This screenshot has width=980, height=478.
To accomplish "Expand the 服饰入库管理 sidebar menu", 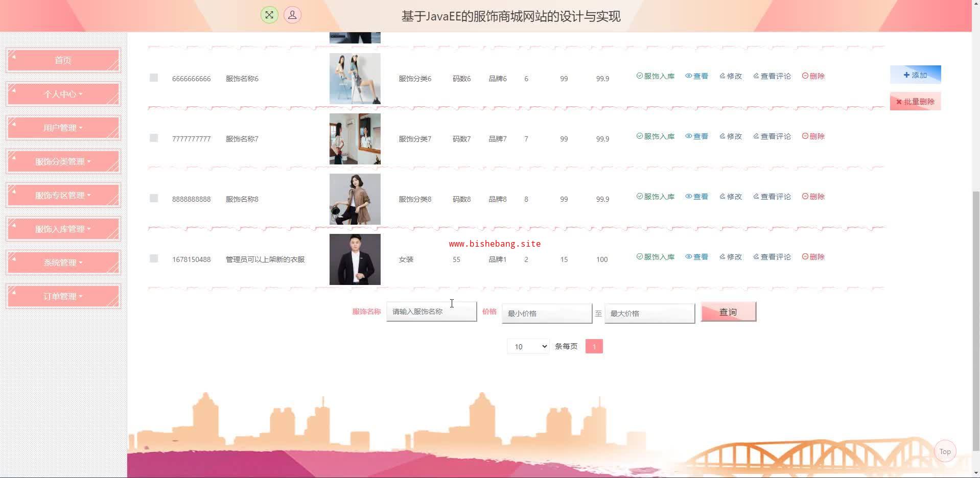I will (x=63, y=229).
